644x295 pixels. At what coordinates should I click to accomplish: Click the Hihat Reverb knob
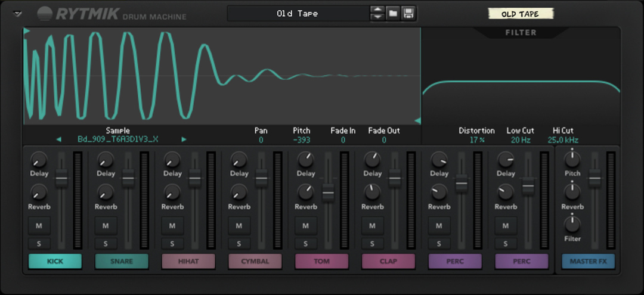(x=172, y=192)
